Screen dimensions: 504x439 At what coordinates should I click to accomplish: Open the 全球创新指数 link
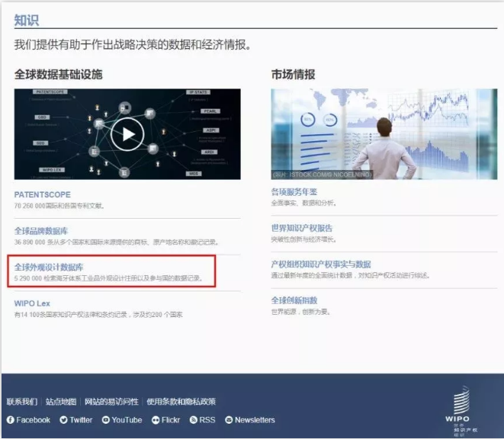[294, 300]
